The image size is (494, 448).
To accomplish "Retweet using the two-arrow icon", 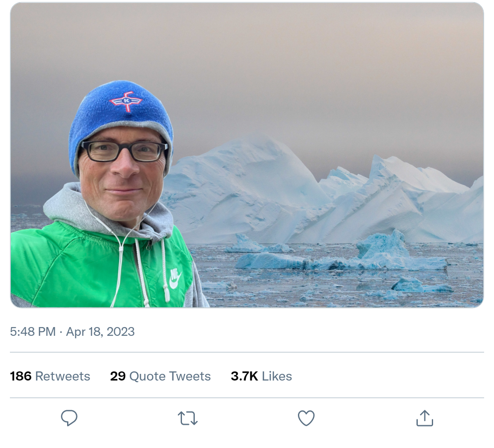I will pyautogui.click(x=188, y=418).
